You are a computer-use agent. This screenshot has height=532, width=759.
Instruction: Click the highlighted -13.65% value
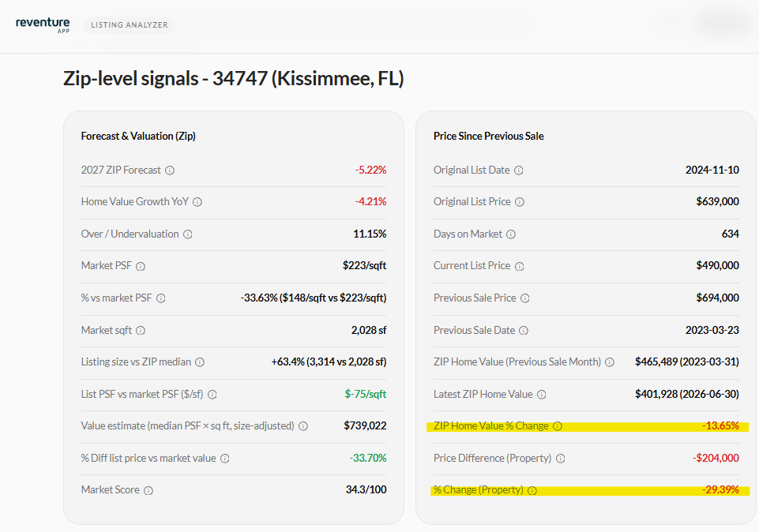click(x=721, y=426)
